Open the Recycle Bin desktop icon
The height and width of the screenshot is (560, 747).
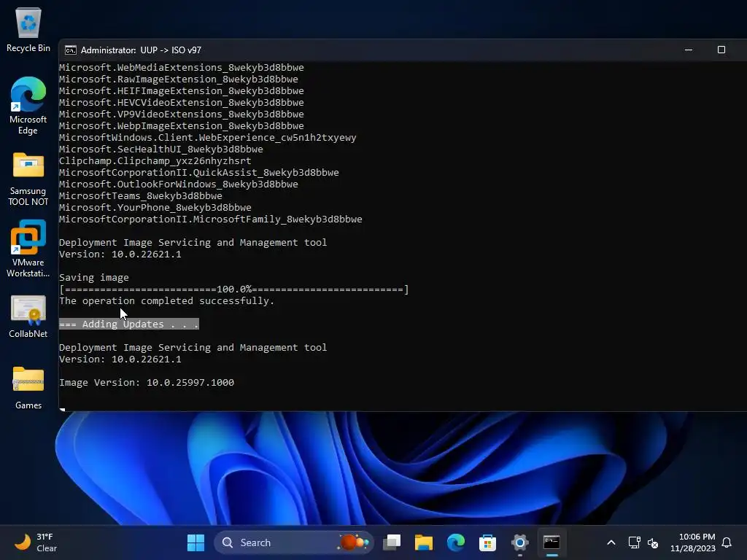[x=28, y=29]
